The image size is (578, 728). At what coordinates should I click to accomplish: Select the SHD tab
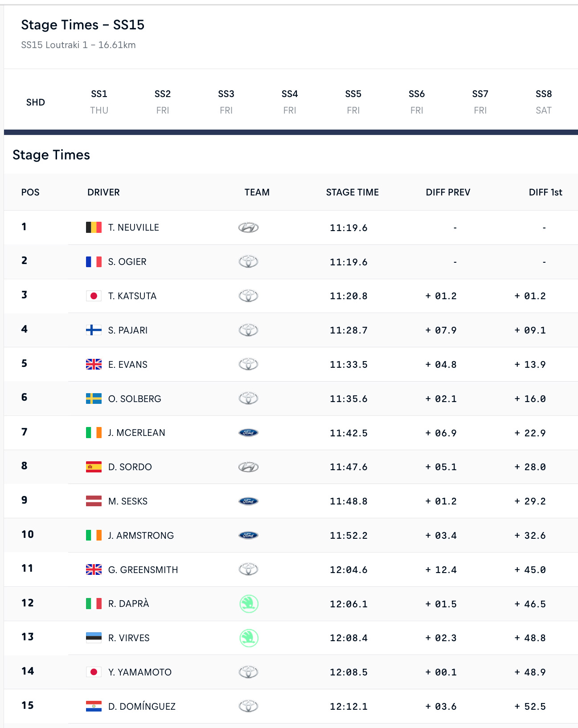[x=36, y=102]
